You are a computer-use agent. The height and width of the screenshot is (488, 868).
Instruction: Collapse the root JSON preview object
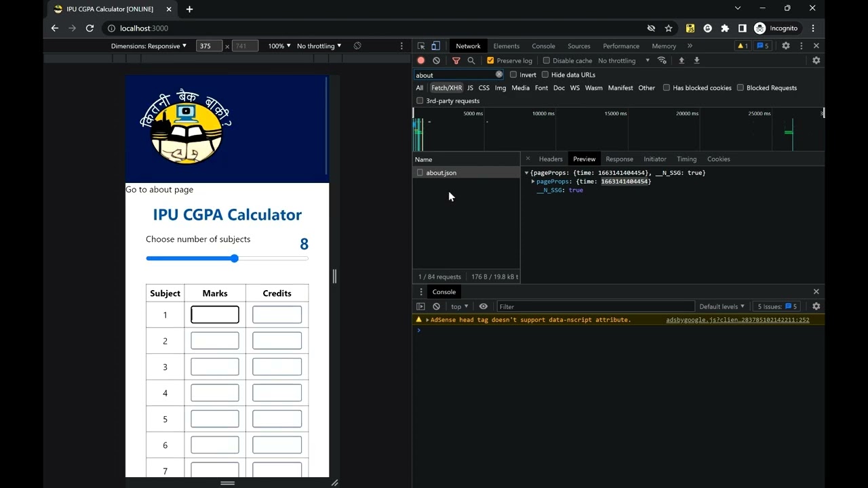(526, 173)
